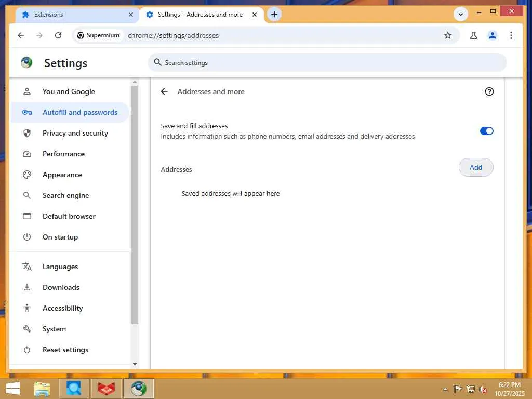Open Languages settings
The height and width of the screenshot is (399, 532).
[x=70, y=267]
